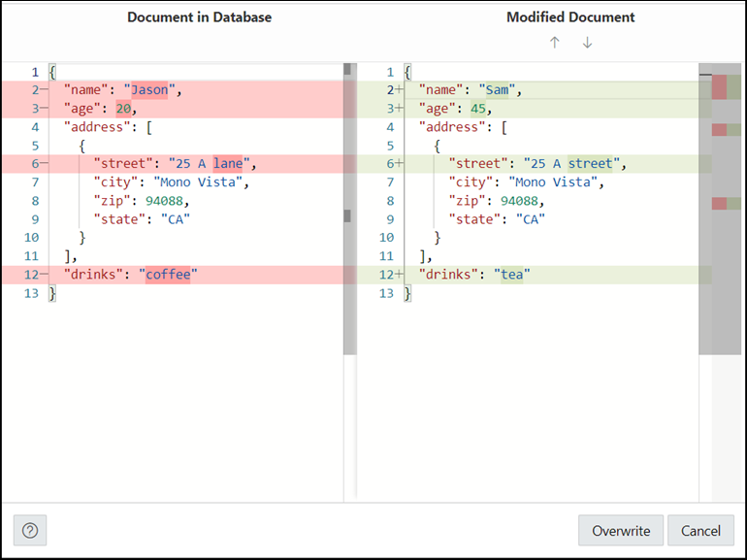Viewport: 747px width, 560px height.
Task: Go to previous difference with up arrow
Action: coord(554,43)
